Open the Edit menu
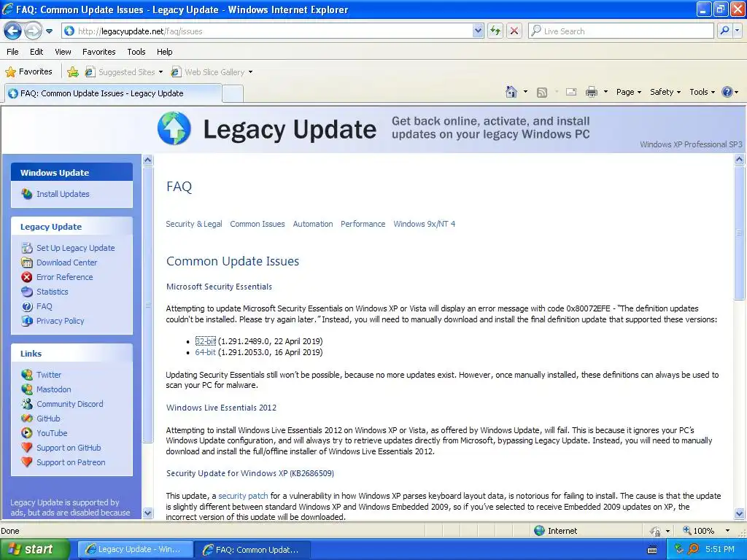Image resolution: width=747 pixels, height=560 pixels. (x=36, y=52)
